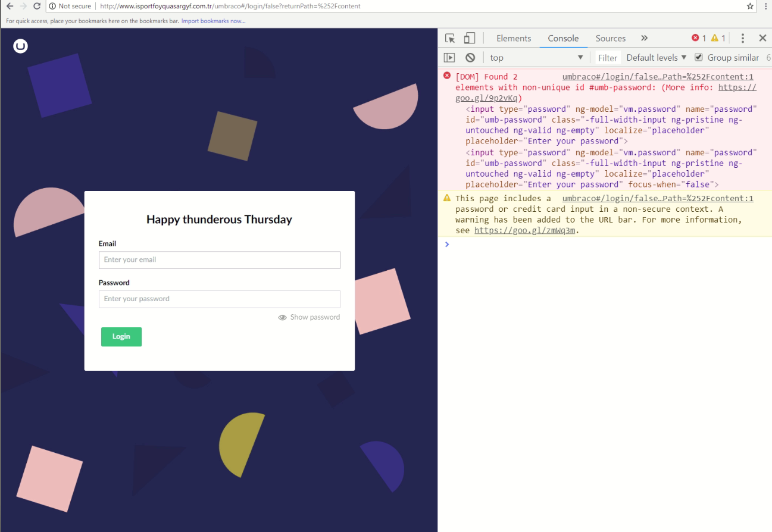Toggle Show password eye option
Screen dimensions: 772x532
(309, 317)
